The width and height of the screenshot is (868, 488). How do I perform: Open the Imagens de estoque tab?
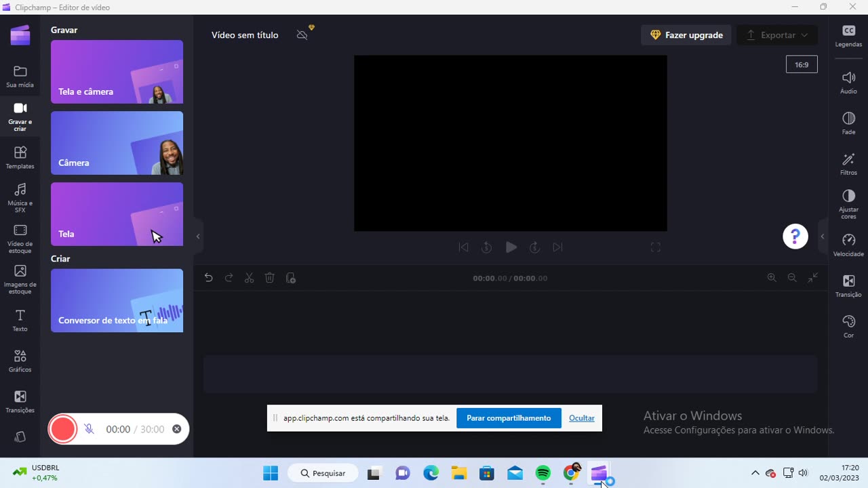[20, 279]
